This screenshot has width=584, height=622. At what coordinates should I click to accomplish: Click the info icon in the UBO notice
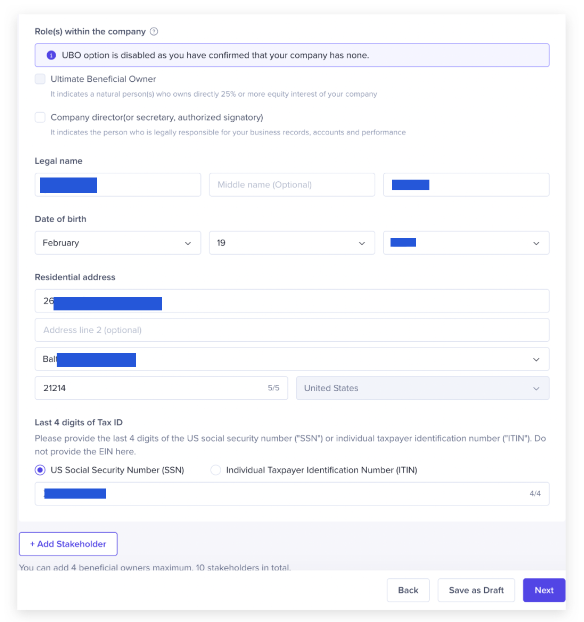[51, 55]
